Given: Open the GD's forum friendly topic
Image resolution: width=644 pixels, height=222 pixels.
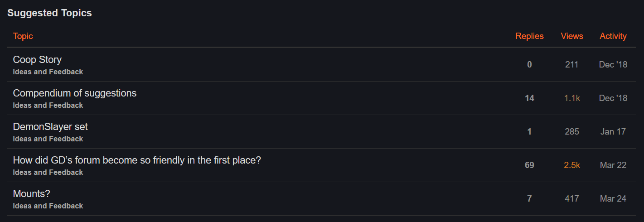Looking at the screenshot, I should [x=137, y=160].
